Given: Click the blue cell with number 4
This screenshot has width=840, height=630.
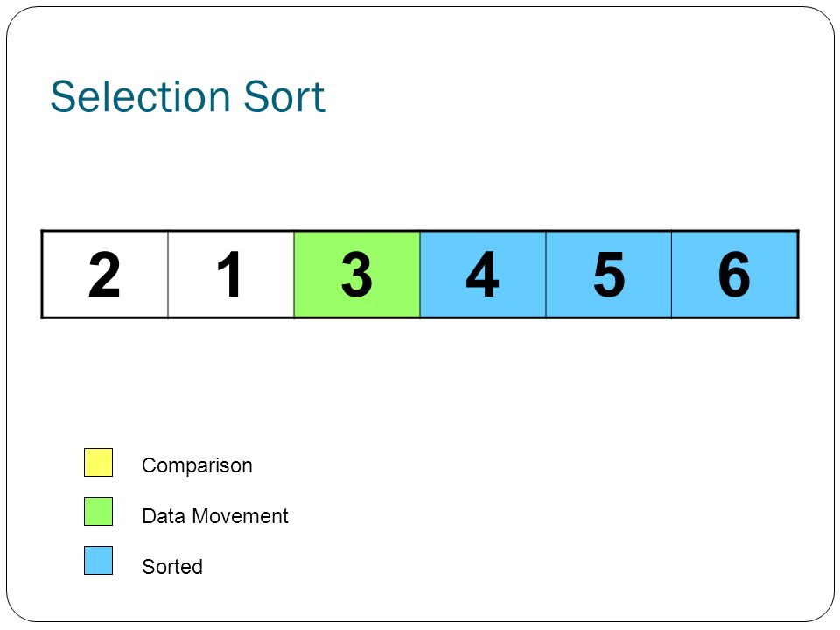Looking at the screenshot, I should coord(483,274).
